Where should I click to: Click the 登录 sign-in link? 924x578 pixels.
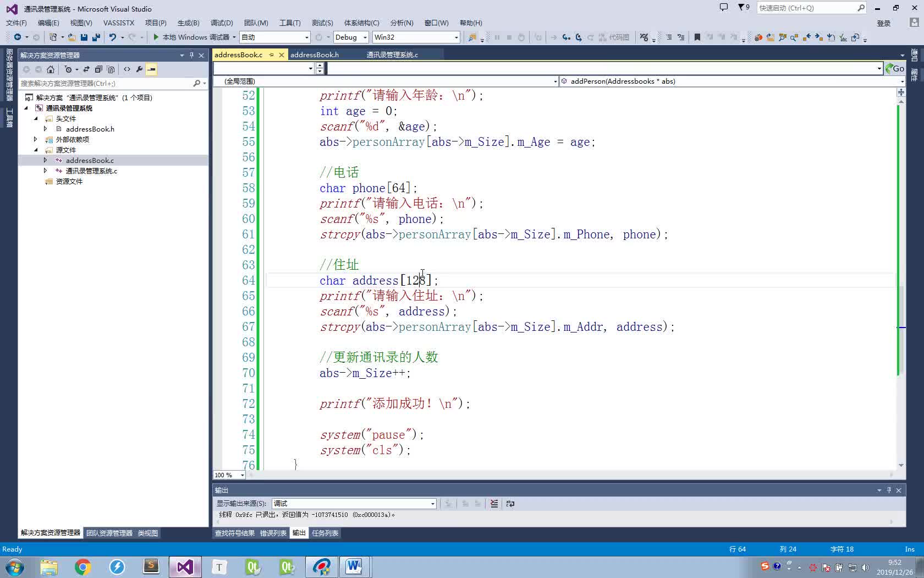tap(884, 23)
